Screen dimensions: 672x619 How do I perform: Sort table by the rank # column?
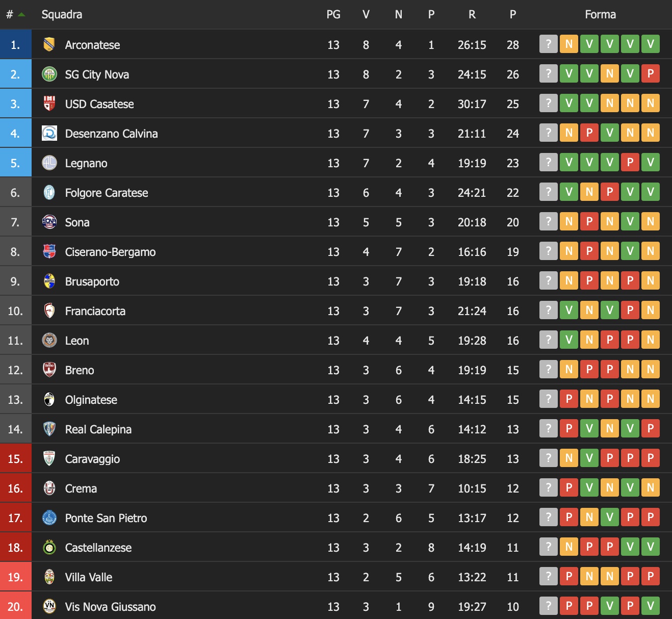(x=10, y=15)
